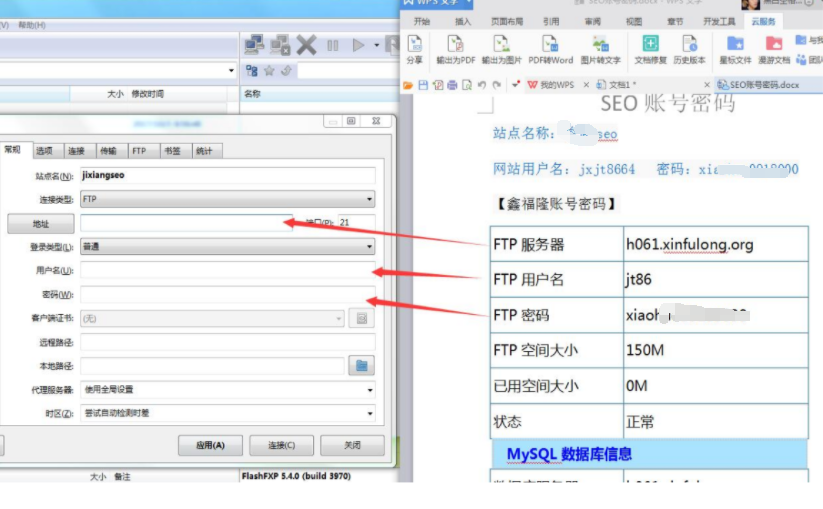The height and width of the screenshot is (509, 823).
Task: Switch to the 连接 tab
Action: coord(77,151)
